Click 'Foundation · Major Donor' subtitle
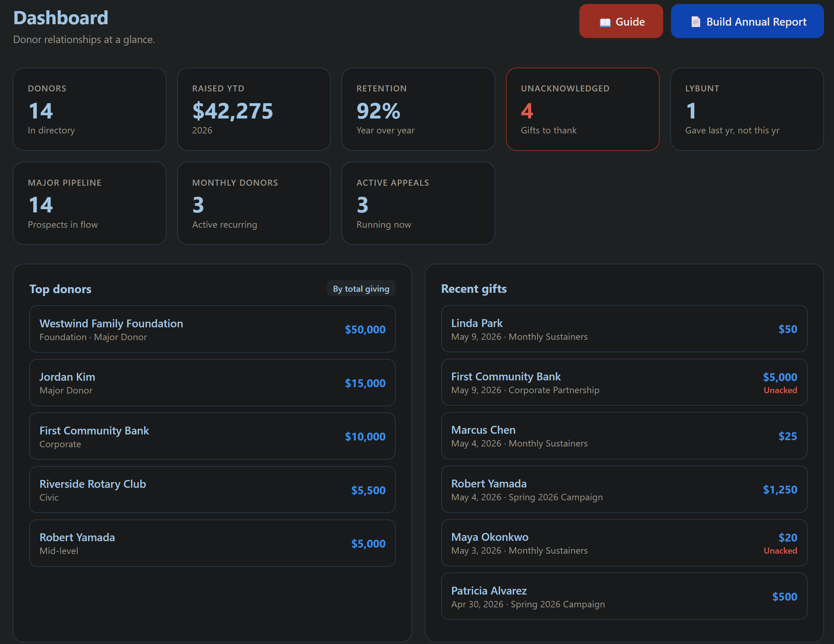 point(93,337)
